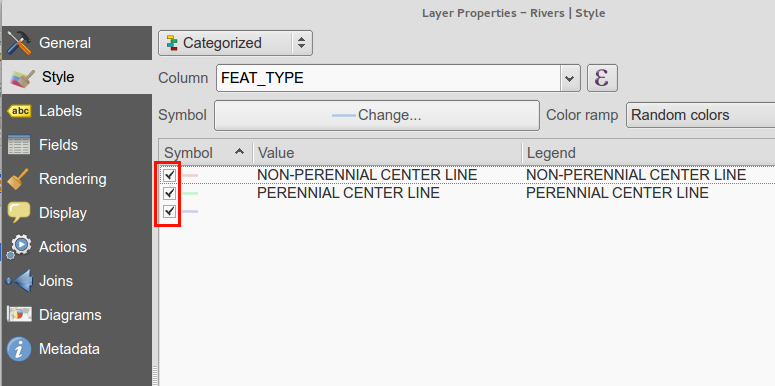Open the expression editor epsilon button
Image resolution: width=775 pixels, height=386 pixels.
click(x=602, y=78)
